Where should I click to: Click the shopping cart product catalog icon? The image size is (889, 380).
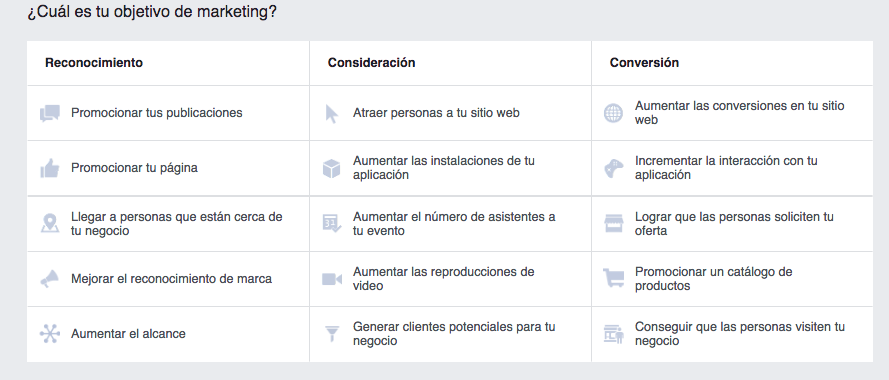(x=613, y=278)
